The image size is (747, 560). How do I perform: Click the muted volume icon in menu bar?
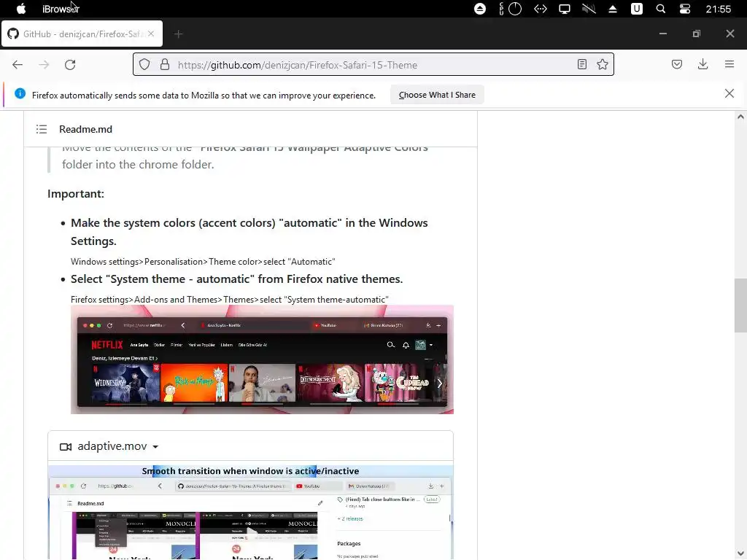pos(589,9)
